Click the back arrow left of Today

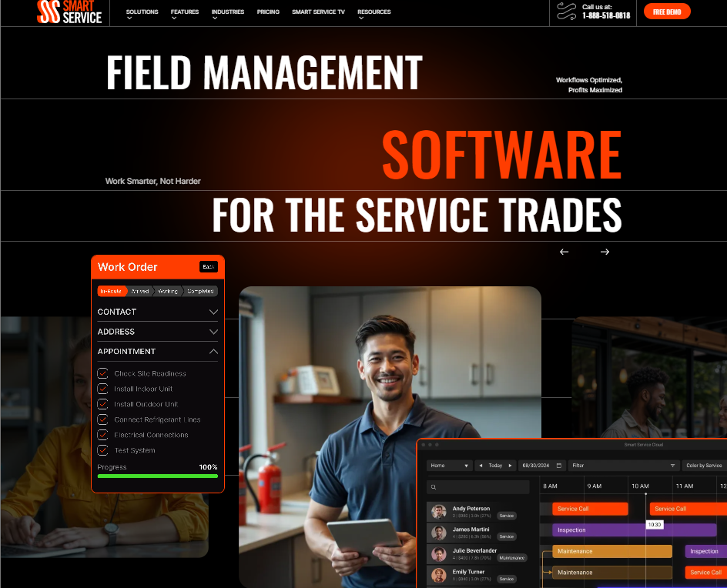coord(481,465)
